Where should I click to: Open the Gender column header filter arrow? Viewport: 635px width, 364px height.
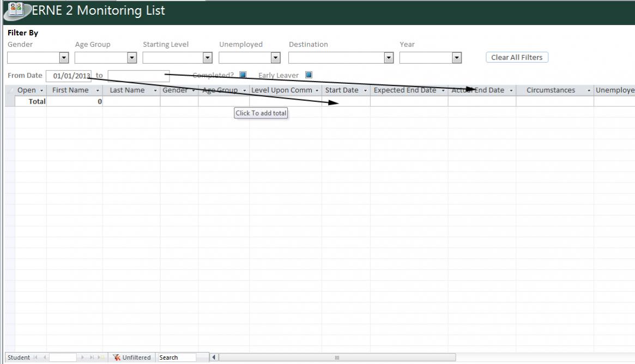coord(193,90)
